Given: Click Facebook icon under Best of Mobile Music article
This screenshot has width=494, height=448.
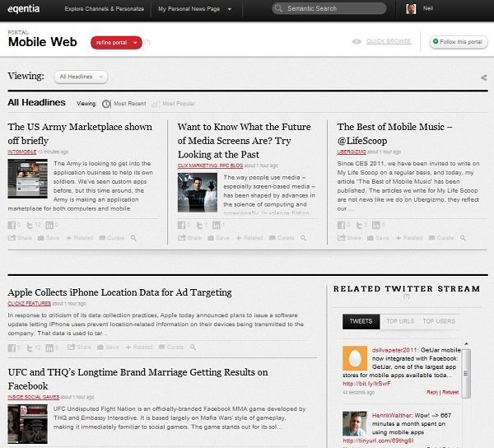Looking at the screenshot, I should coord(341,225).
